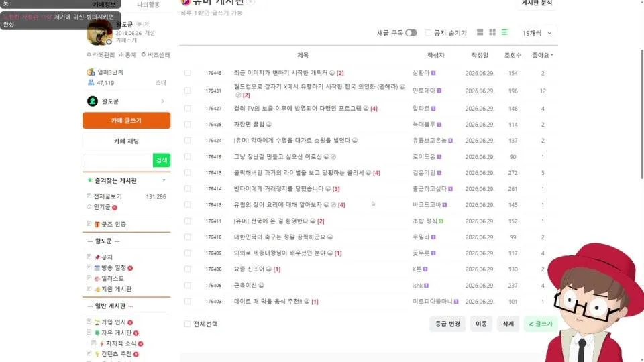The height and width of the screenshot is (362, 644).
Task: Sort by 조회수 column header
Action: coord(513,55)
